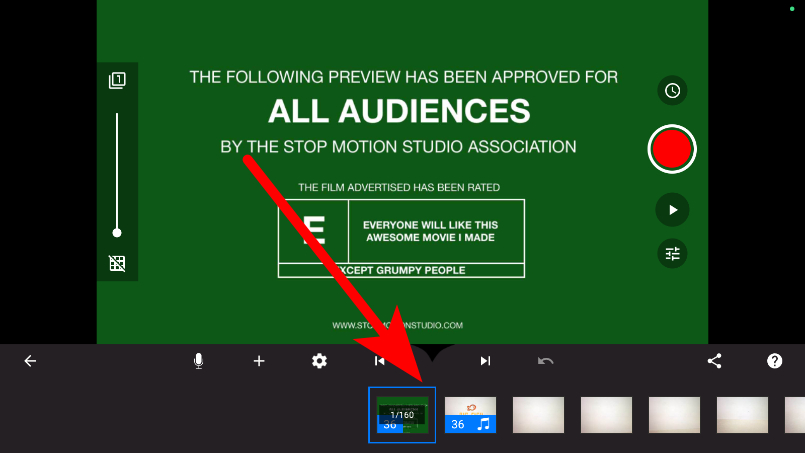Select the first frame thumbnail 1/160

402,415
